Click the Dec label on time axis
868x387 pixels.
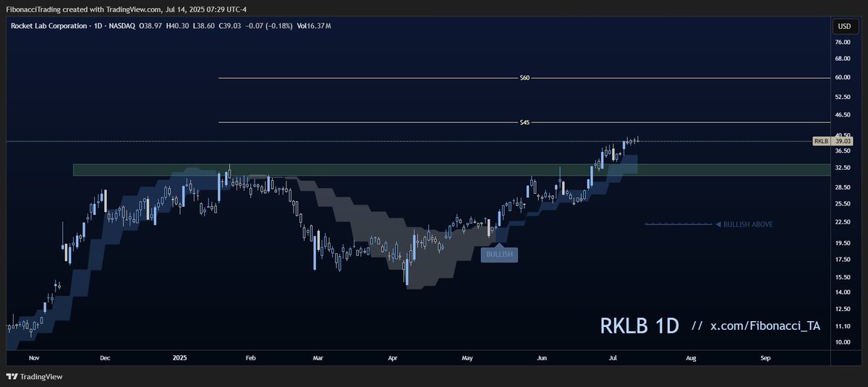point(105,358)
